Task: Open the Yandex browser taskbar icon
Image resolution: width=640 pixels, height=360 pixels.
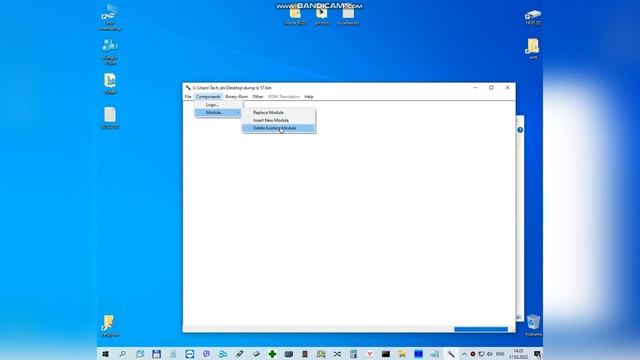Action: (x=369, y=354)
